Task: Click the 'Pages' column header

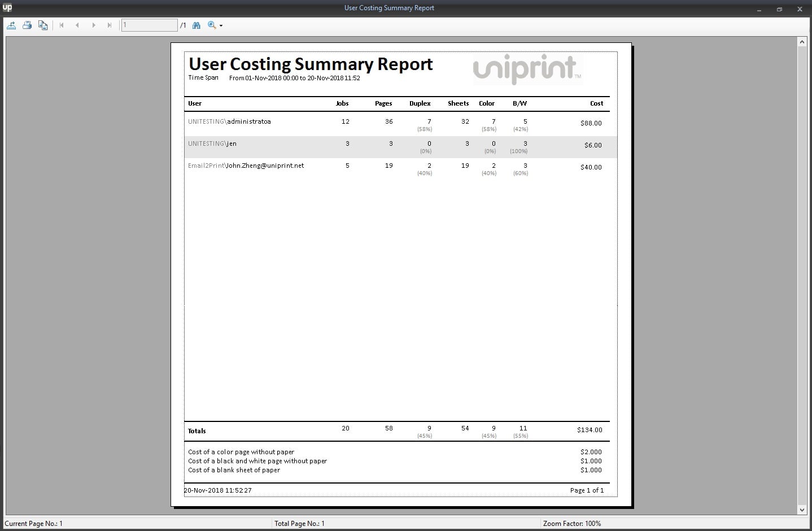Action: coord(383,103)
